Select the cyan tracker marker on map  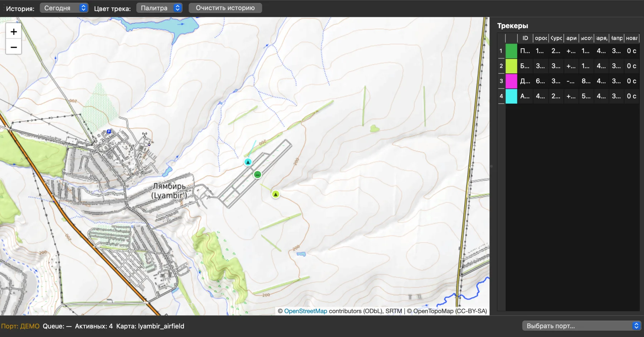[248, 162]
